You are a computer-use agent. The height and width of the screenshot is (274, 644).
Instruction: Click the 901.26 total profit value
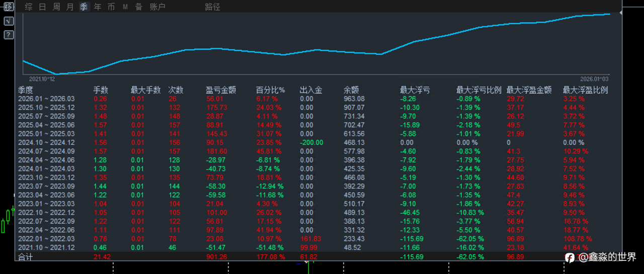pos(217,257)
